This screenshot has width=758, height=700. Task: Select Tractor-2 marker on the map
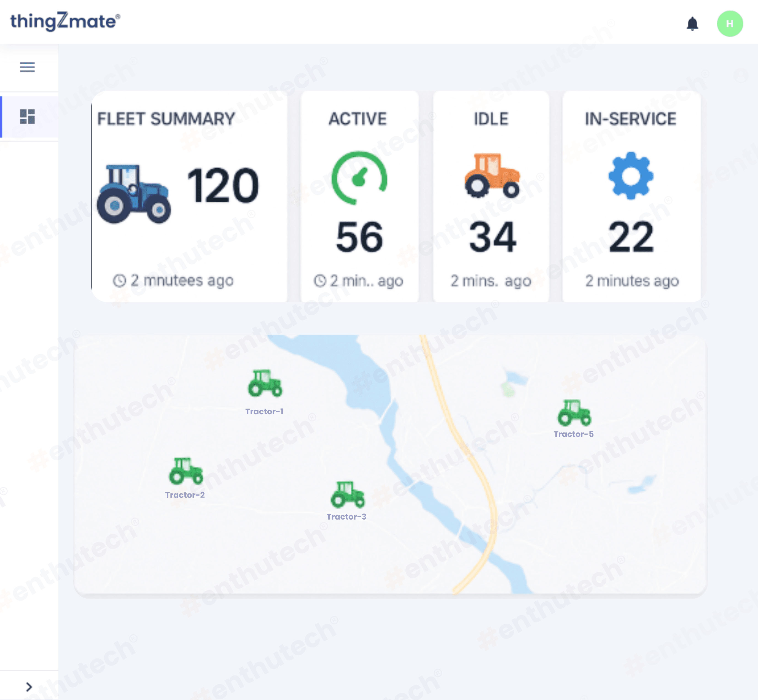click(186, 471)
